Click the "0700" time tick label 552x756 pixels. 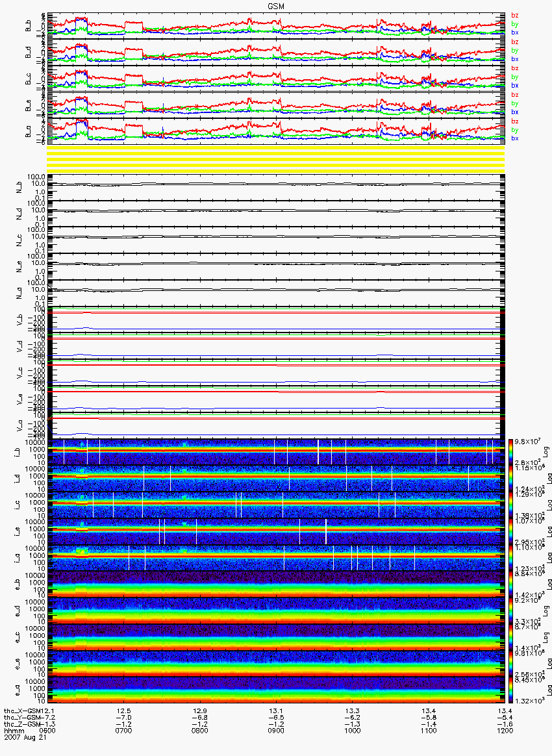tap(124, 731)
